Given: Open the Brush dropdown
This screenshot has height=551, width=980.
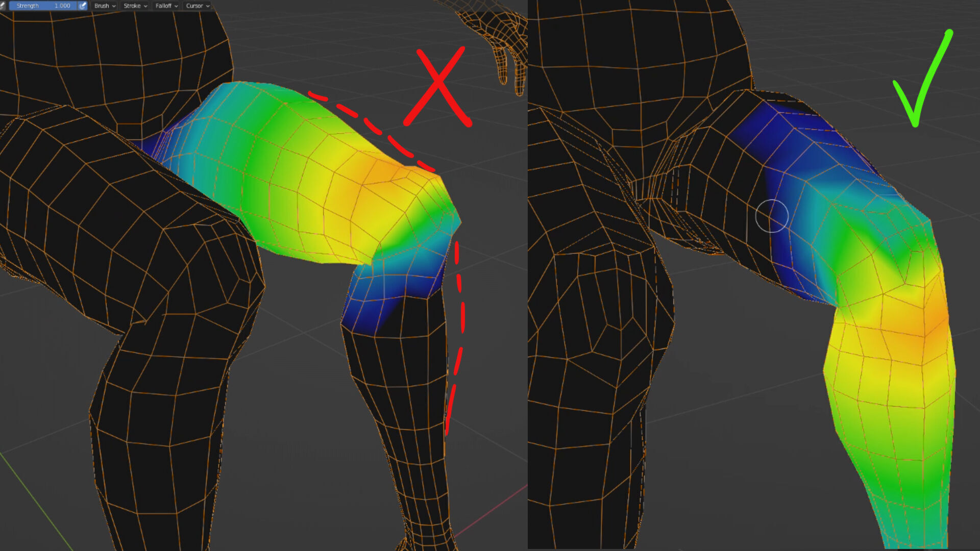Looking at the screenshot, I should 105,6.
